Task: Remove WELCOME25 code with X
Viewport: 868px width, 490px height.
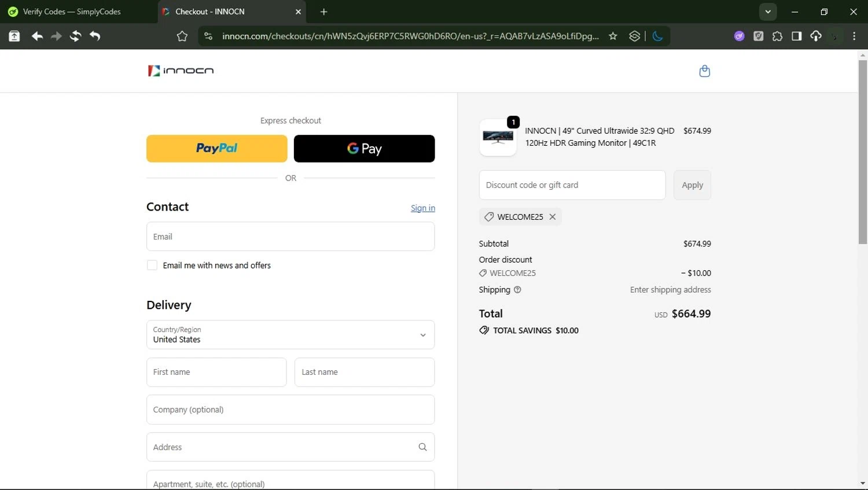Action: pos(553,216)
